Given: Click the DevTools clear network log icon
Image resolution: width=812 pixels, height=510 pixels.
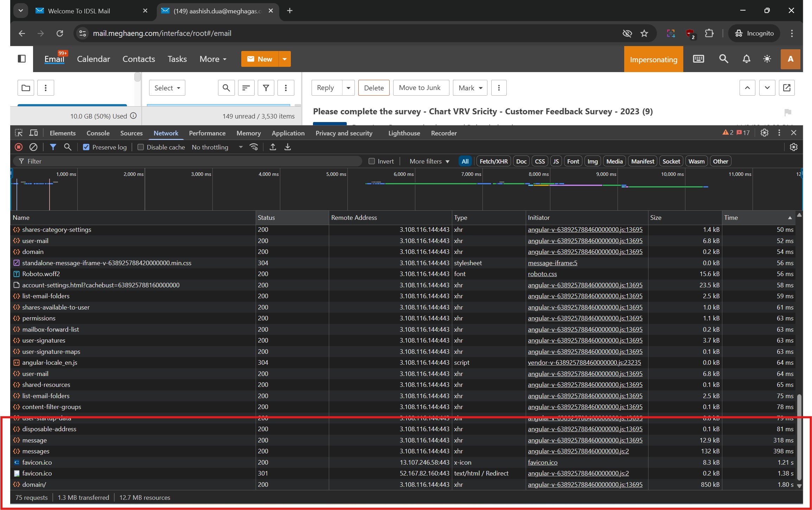Looking at the screenshot, I should click(33, 147).
